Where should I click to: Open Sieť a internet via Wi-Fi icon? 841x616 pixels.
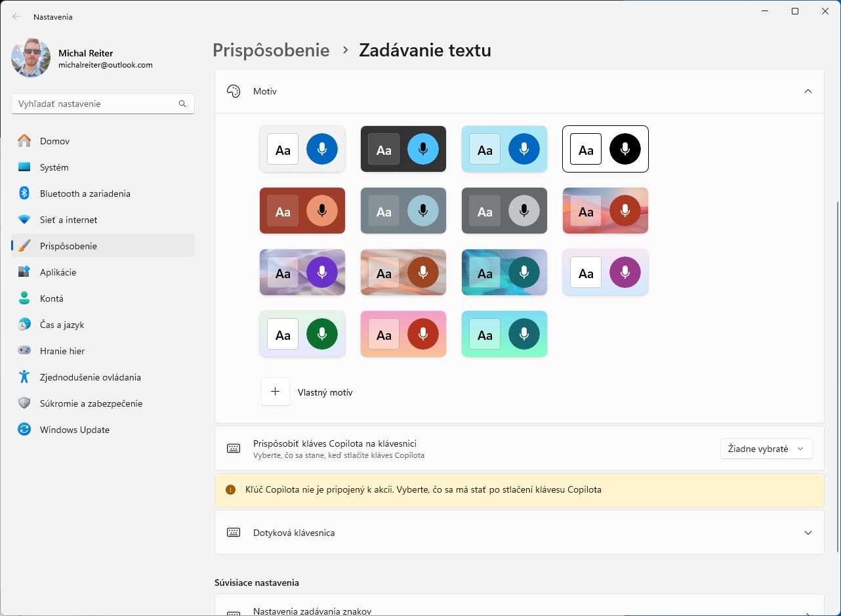pyautogui.click(x=24, y=220)
